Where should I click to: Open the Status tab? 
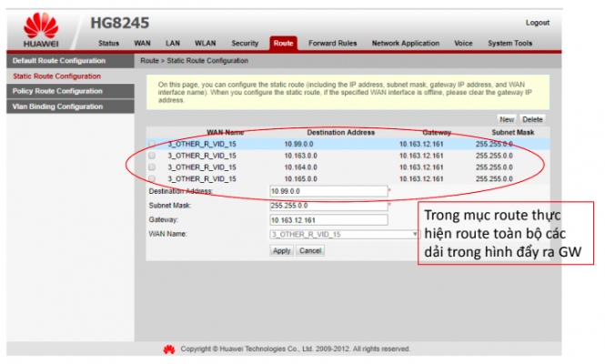point(108,43)
